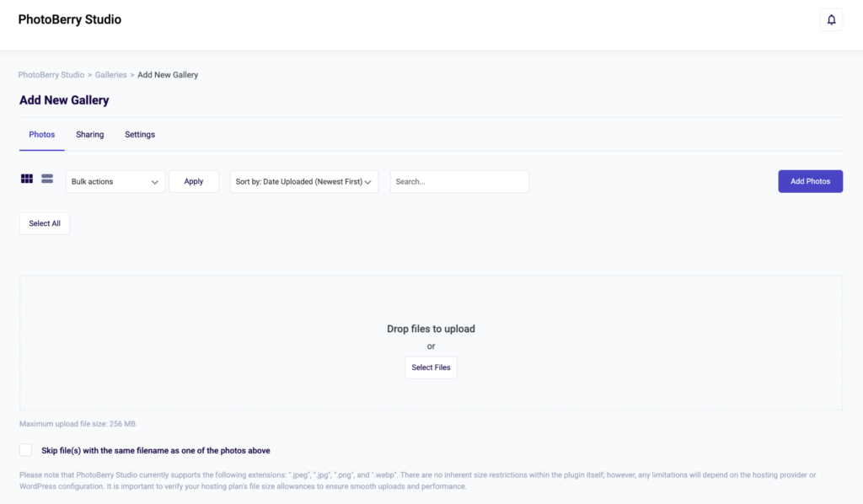Open the notifications bell icon
The image size is (863, 504).
(x=831, y=20)
